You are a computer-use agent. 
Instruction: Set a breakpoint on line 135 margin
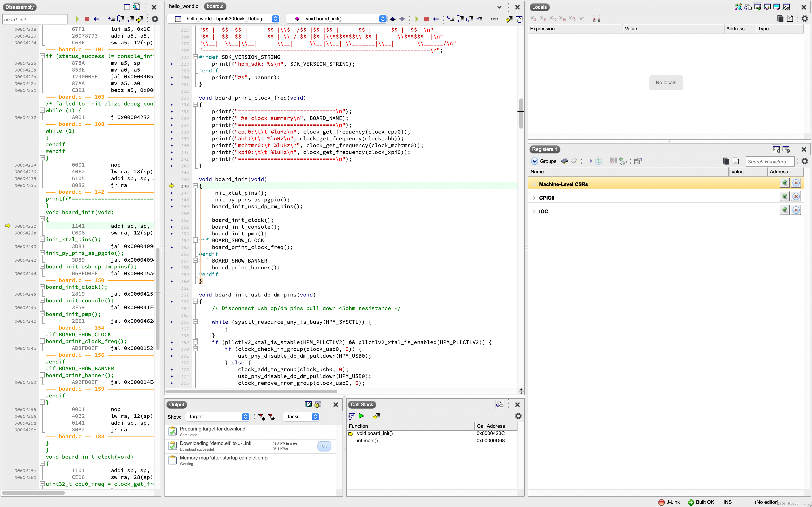172,111
